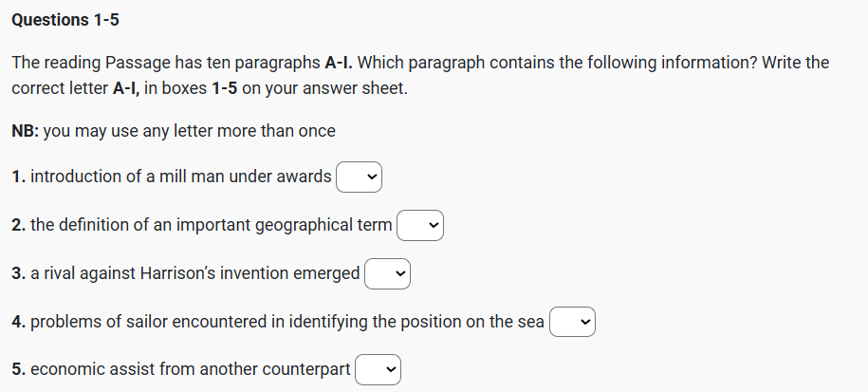
Task: Click the bold number "2." of the second question
Action: pos(19,226)
